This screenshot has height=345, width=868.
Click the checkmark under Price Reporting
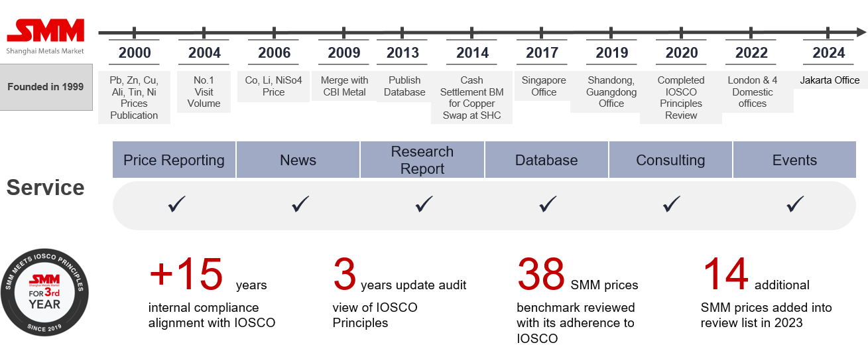[177, 205]
